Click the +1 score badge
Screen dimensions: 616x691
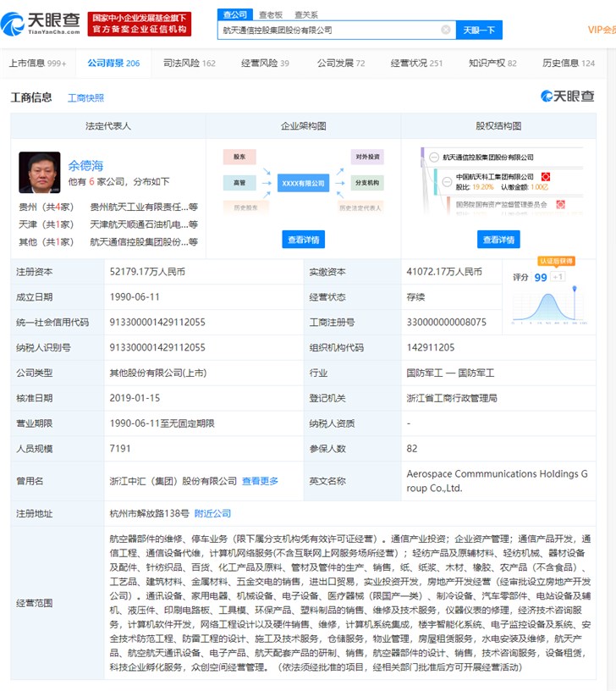[558, 277]
